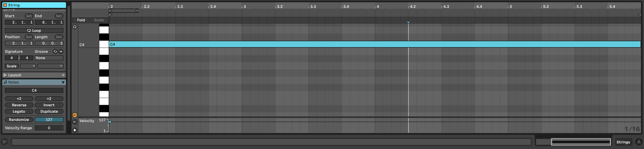Toggle the Scale button in clip properties

11,66
